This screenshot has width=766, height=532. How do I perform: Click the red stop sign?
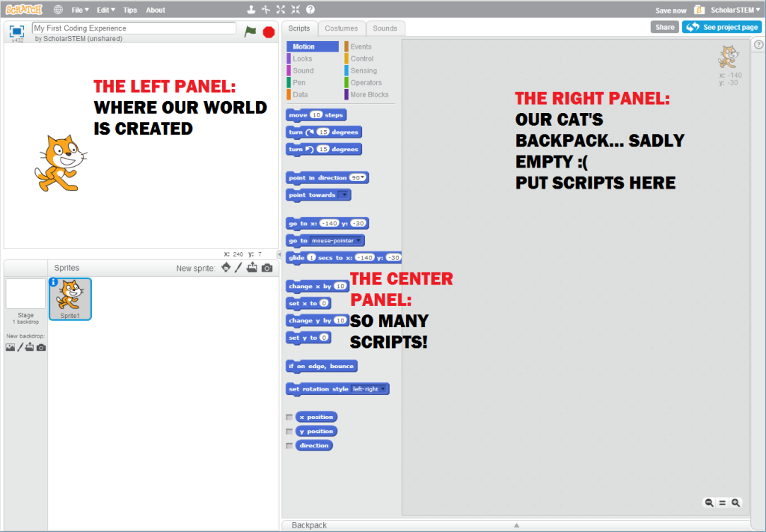[x=269, y=32]
